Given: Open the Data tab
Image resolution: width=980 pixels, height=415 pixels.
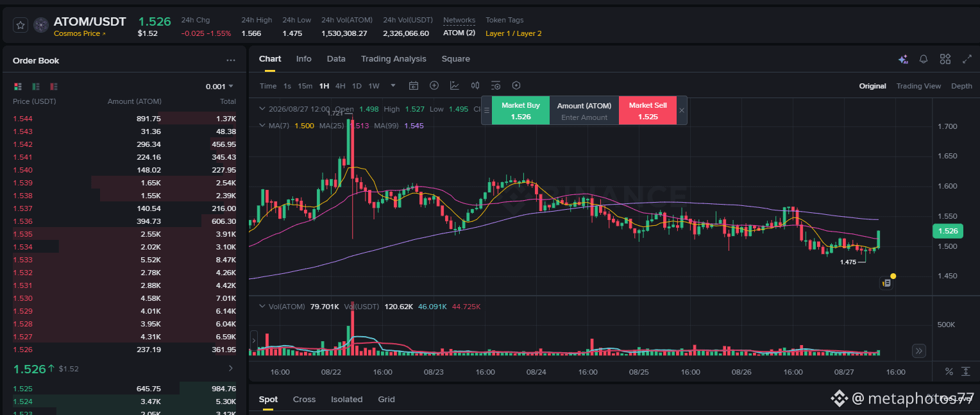Looking at the screenshot, I should click(336, 59).
